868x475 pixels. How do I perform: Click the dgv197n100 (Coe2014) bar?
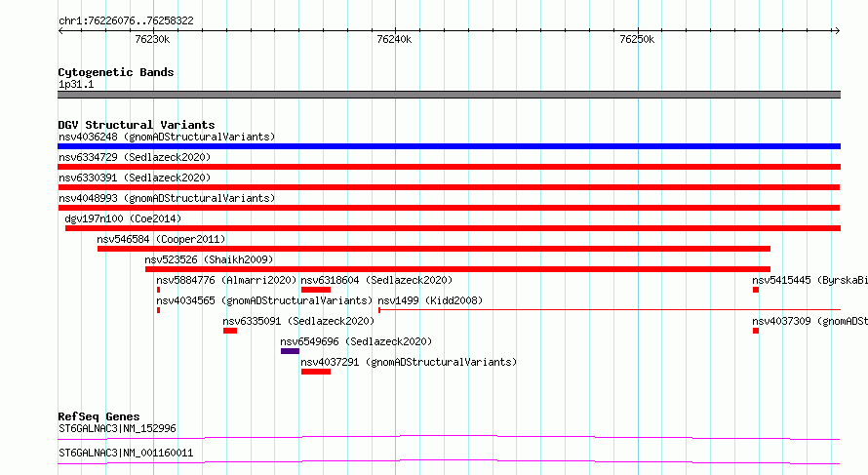pyautogui.click(x=453, y=228)
